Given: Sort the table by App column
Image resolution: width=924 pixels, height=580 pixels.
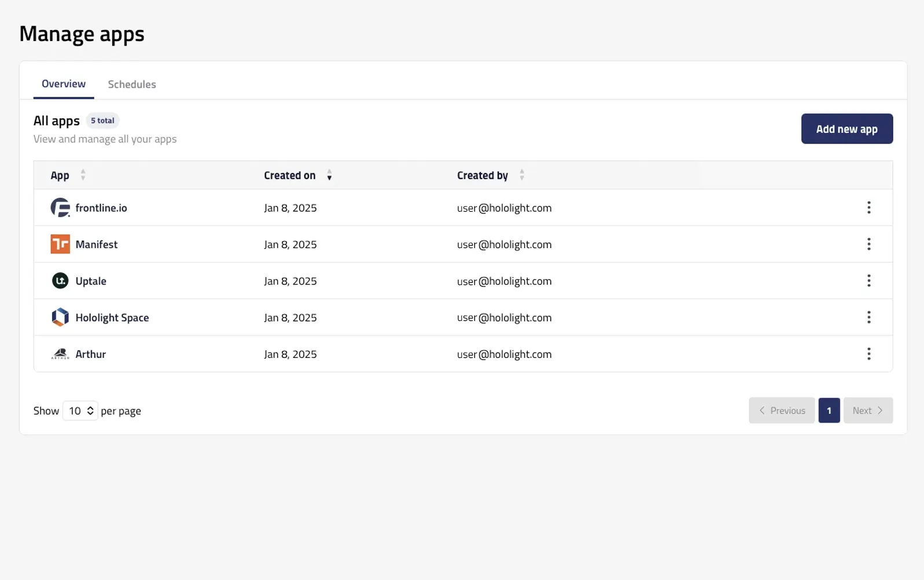Looking at the screenshot, I should pos(83,175).
